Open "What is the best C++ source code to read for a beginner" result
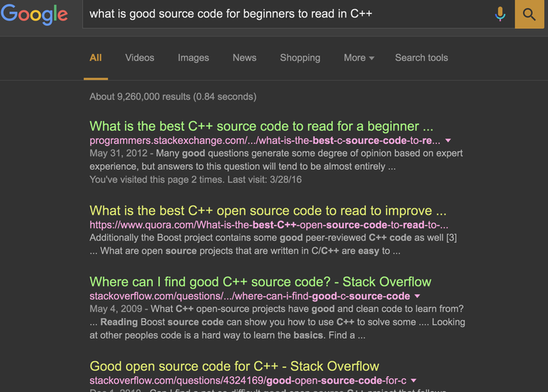This screenshot has width=548, height=392. point(261,126)
